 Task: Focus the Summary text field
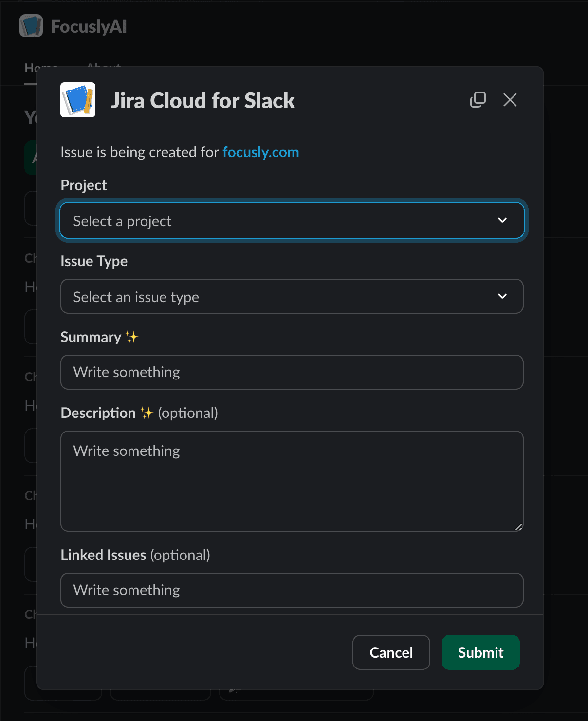(x=292, y=372)
